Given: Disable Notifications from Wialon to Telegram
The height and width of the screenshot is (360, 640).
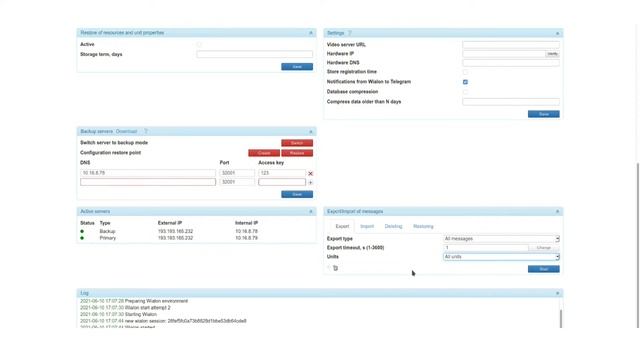Looking at the screenshot, I should click(x=465, y=82).
